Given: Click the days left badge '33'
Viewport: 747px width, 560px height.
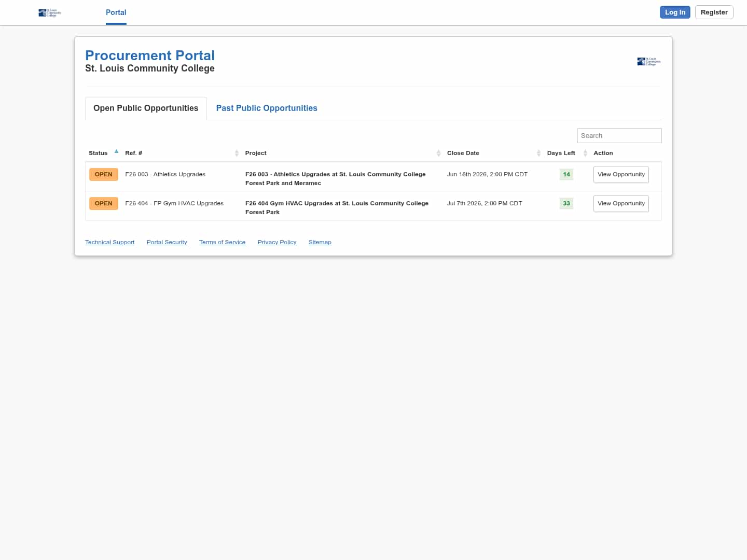Looking at the screenshot, I should (566, 204).
